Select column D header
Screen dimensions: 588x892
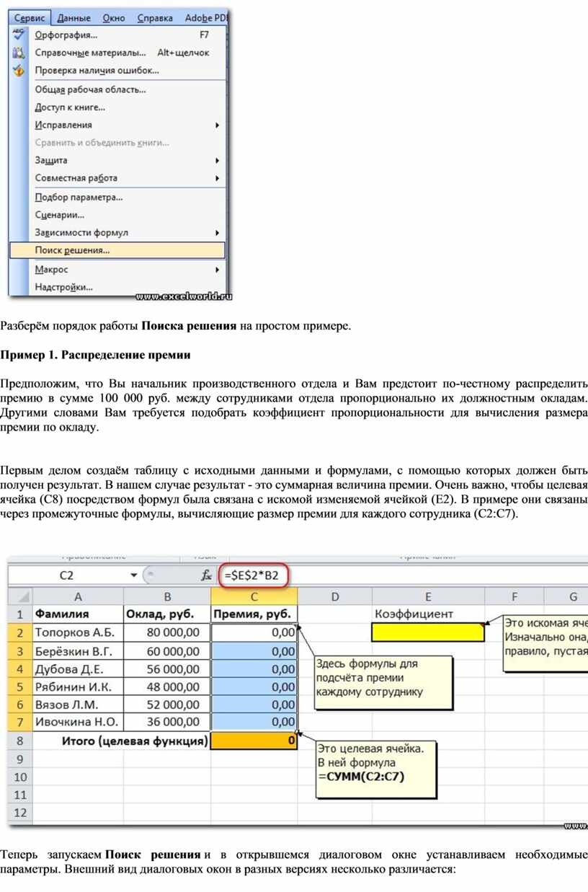pos(335,596)
